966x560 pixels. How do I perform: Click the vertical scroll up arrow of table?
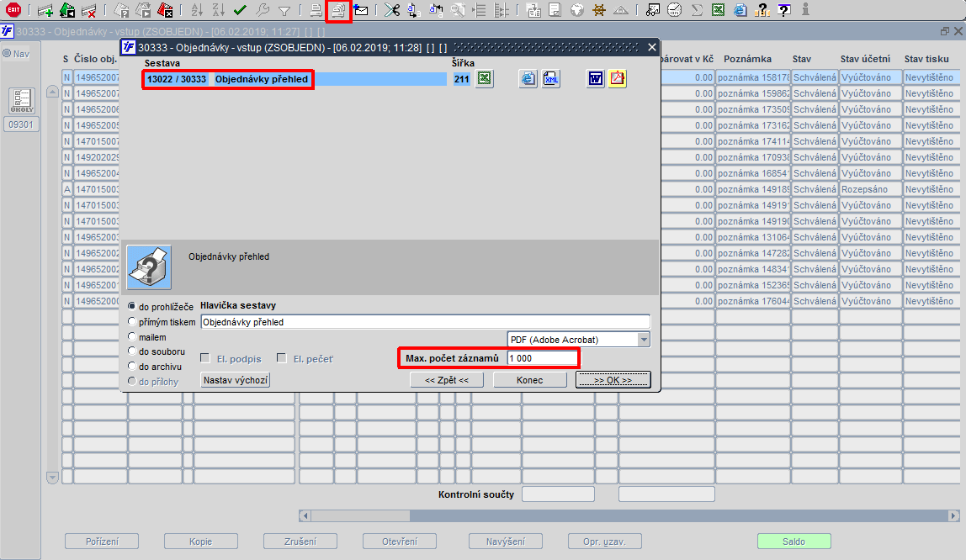point(52,92)
